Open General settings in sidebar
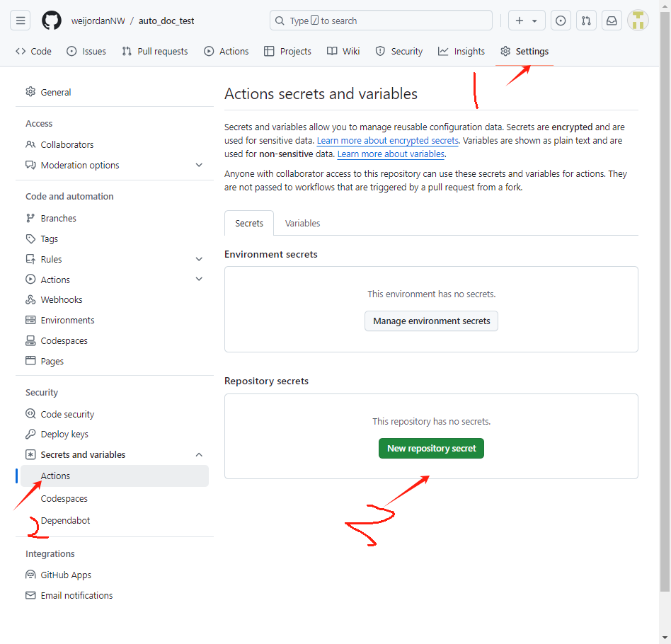The image size is (671, 644). 114,92
